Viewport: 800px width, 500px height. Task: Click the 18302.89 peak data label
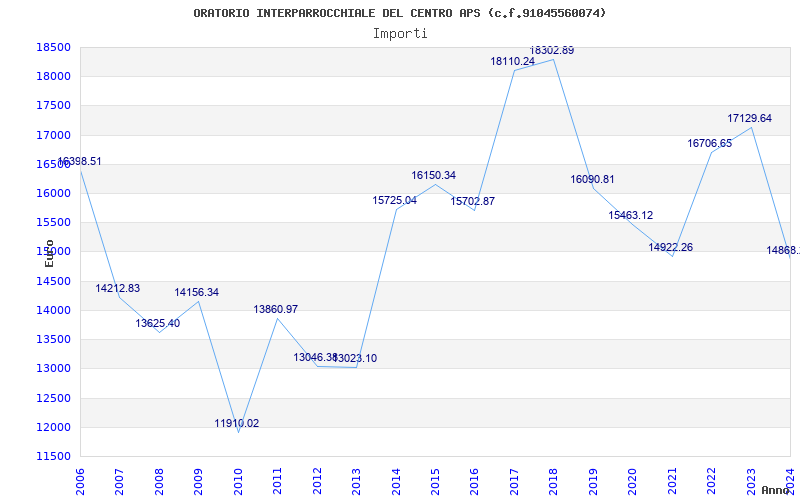point(552,51)
